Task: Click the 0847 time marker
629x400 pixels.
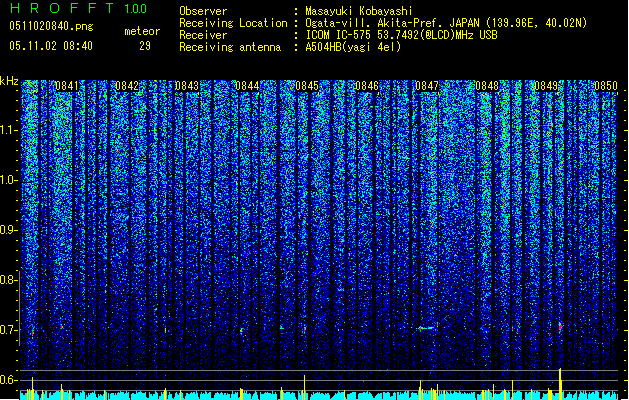Action: click(427, 86)
